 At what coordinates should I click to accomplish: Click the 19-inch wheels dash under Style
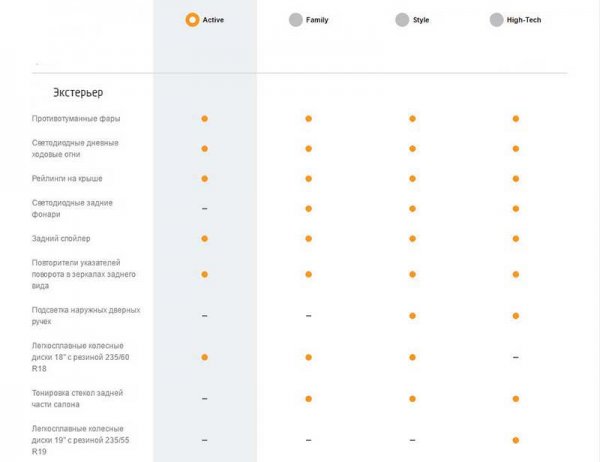(412, 440)
